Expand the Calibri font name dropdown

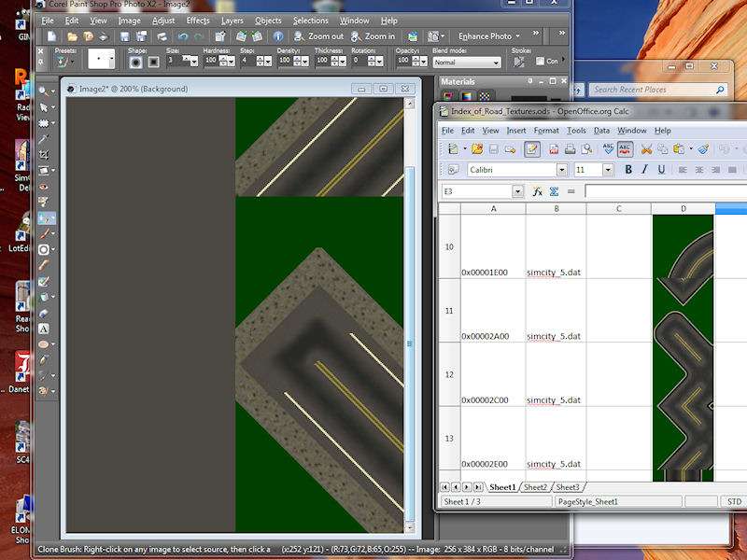point(562,170)
